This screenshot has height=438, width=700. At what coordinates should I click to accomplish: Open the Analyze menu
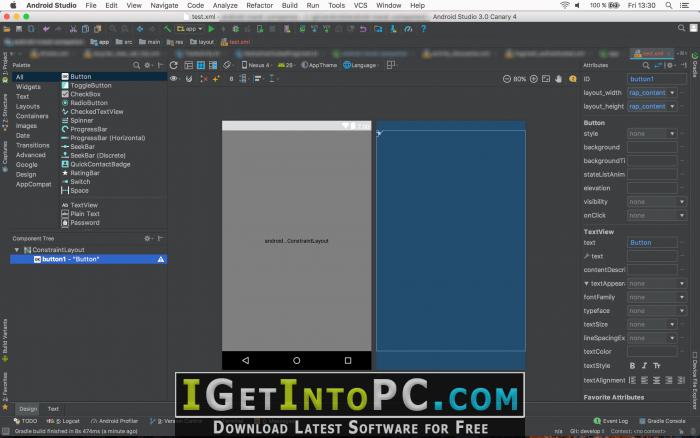click(225, 5)
